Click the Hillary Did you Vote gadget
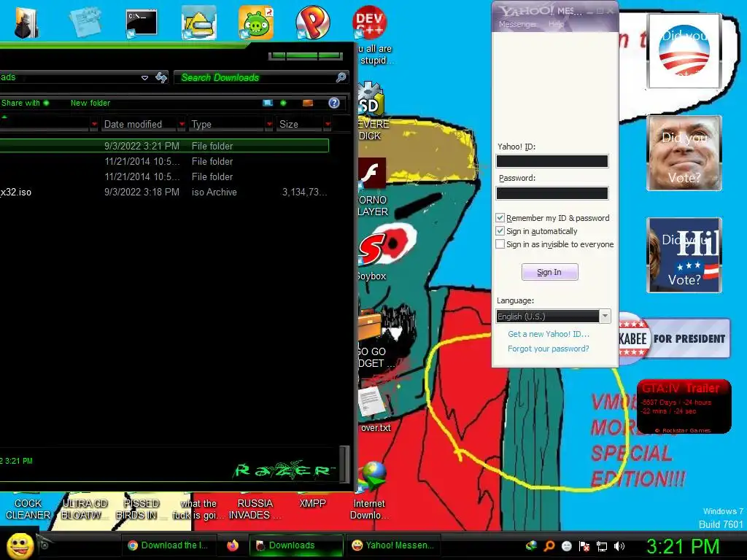747x560 pixels. pyautogui.click(x=684, y=255)
